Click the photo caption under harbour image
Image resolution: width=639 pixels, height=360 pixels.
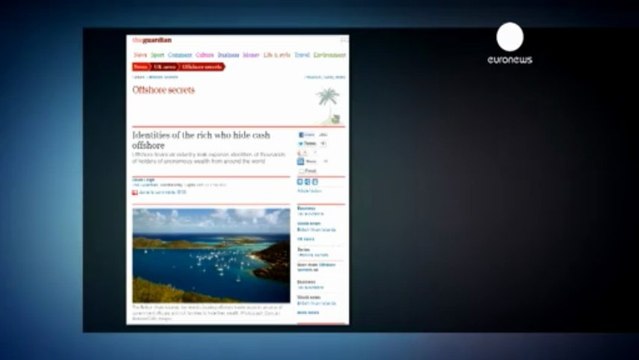(207, 312)
